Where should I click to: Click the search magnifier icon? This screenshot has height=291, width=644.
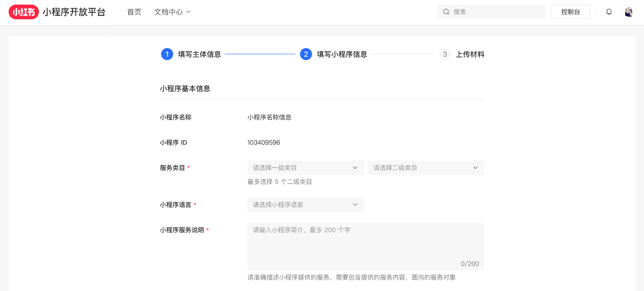[446, 12]
